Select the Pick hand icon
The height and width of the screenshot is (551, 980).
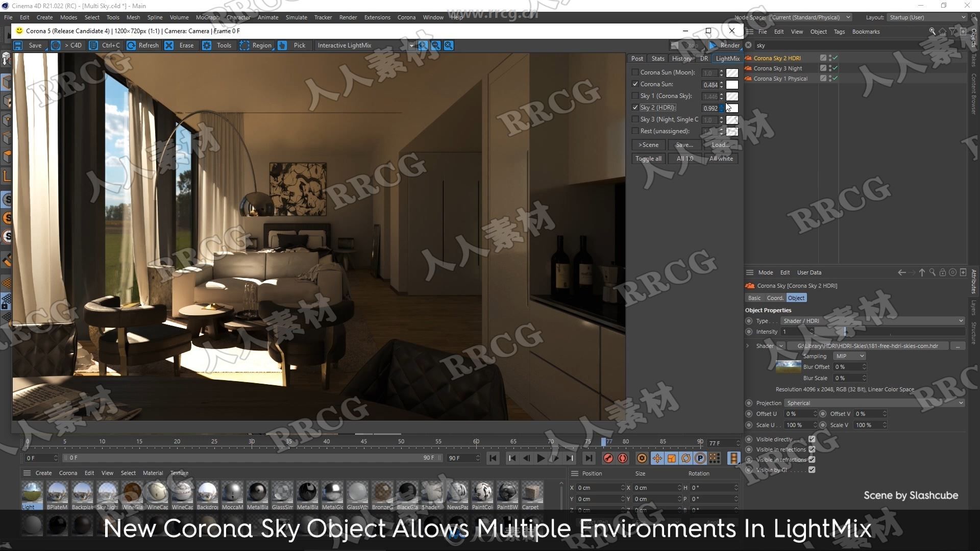282,45
